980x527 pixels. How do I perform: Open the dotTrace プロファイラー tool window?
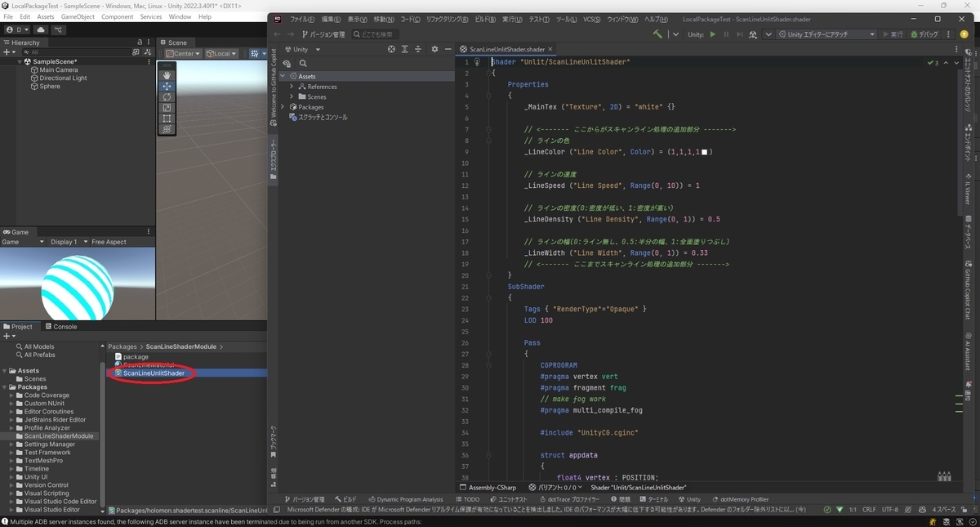pos(569,498)
